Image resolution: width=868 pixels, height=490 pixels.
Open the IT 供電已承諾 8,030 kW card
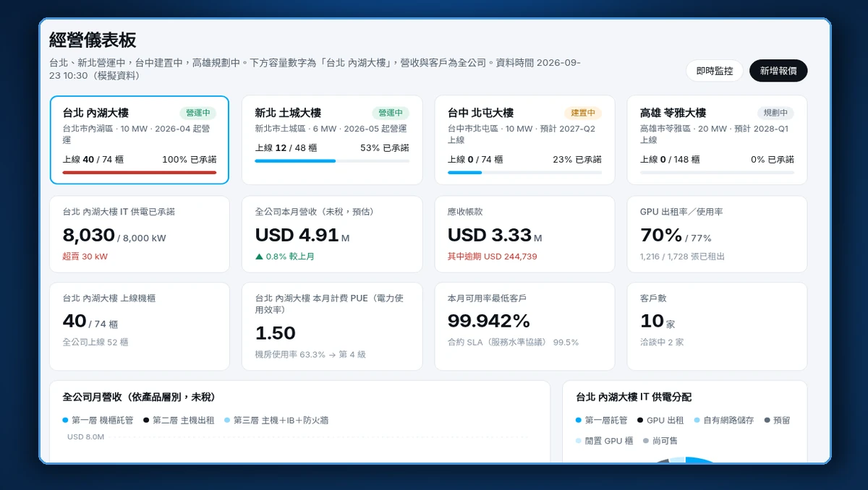pyautogui.click(x=140, y=234)
